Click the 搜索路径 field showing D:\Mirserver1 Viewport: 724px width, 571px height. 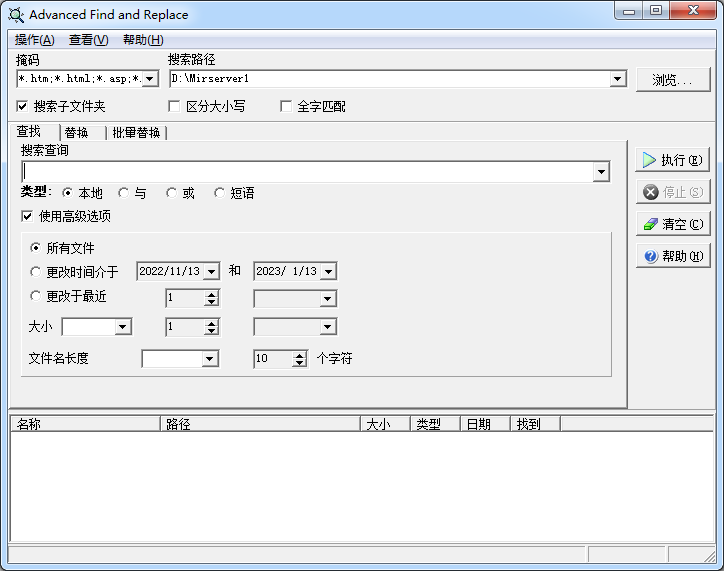click(390, 78)
